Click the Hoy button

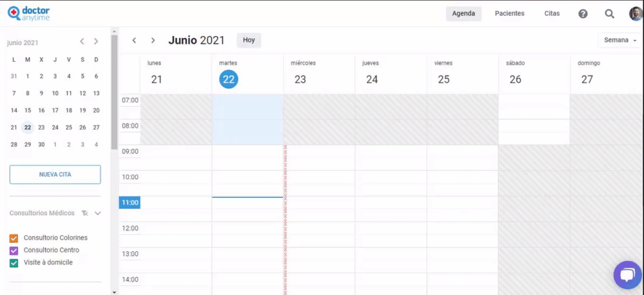click(249, 41)
